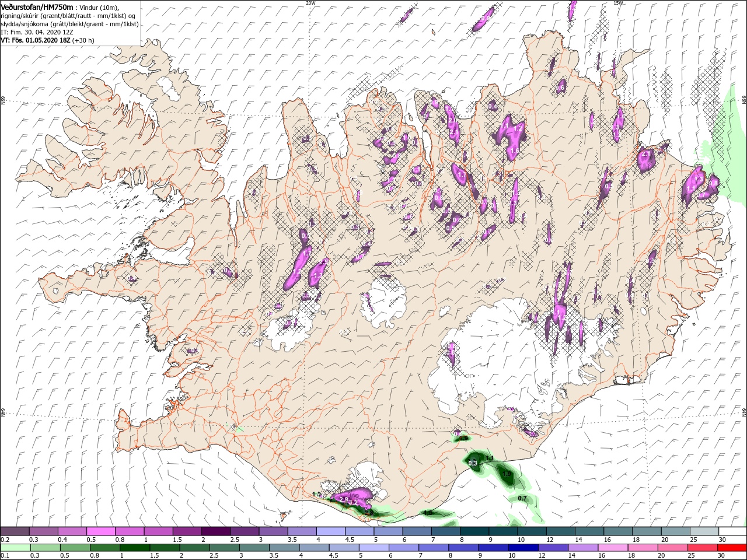Click the 20W longitude label
Viewport: 747px width, 560px height.
[x=310, y=3]
